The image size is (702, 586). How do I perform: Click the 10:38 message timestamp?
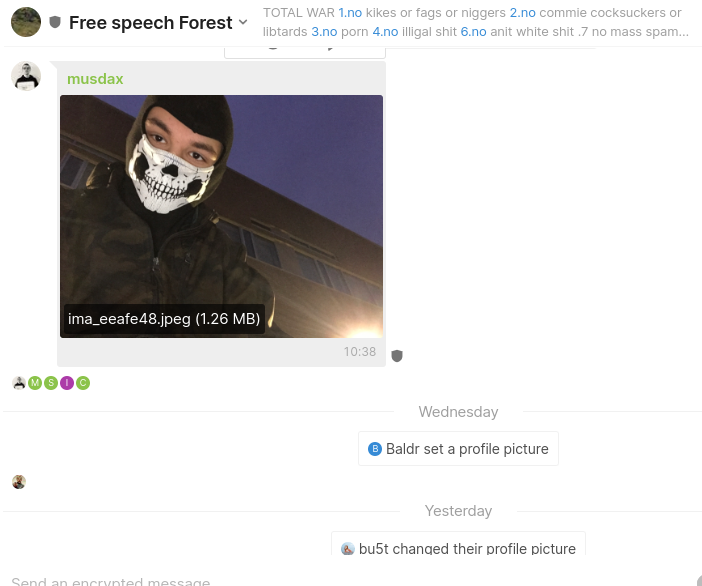[x=360, y=352]
